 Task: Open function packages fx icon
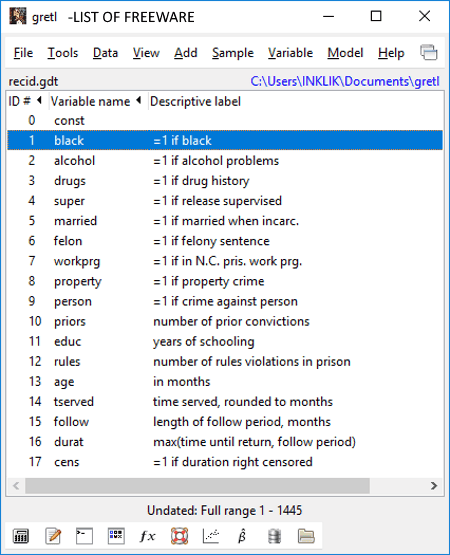click(147, 536)
